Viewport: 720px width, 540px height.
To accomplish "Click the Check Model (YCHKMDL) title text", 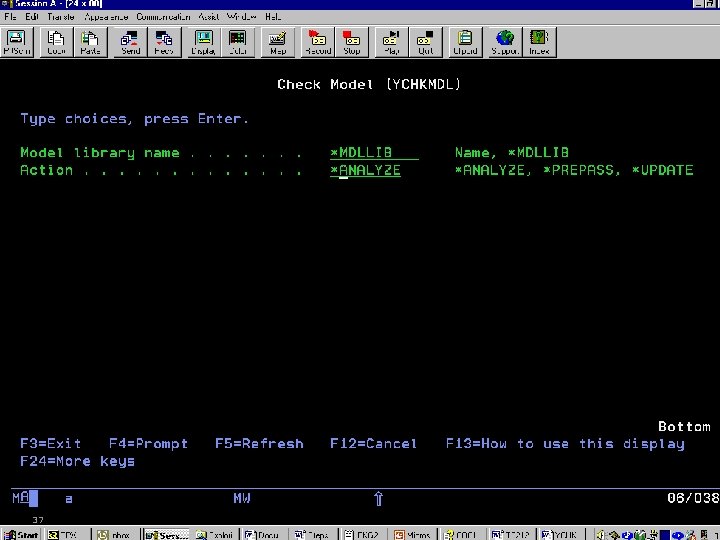I will click(369, 84).
